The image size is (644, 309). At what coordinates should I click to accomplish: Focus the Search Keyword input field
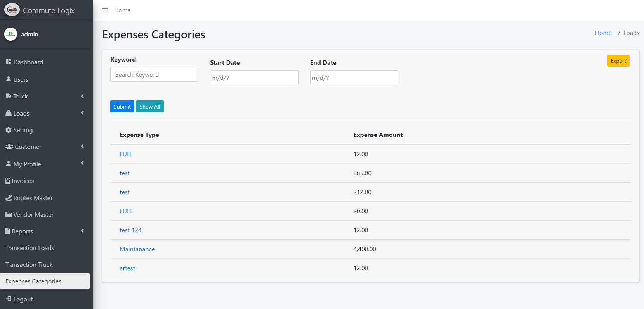pyautogui.click(x=154, y=74)
